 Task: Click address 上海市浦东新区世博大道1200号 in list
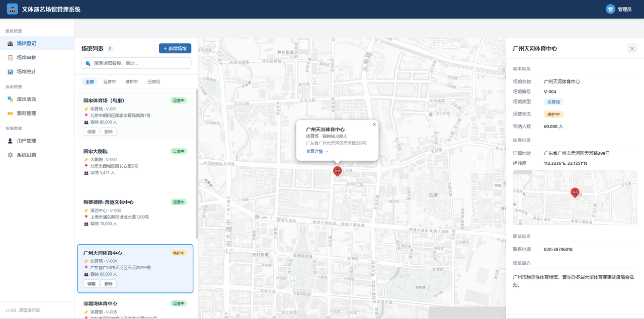point(119,217)
